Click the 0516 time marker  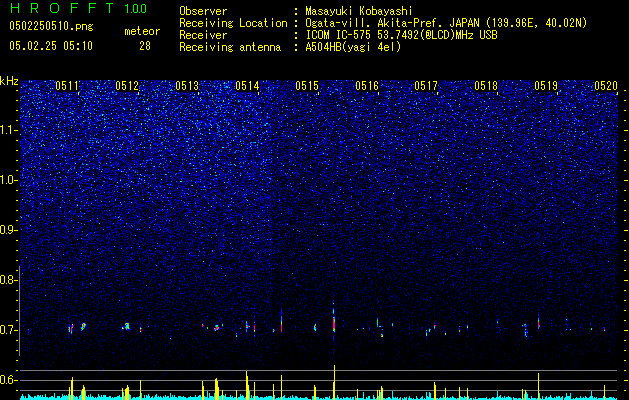(x=367, y=86)
